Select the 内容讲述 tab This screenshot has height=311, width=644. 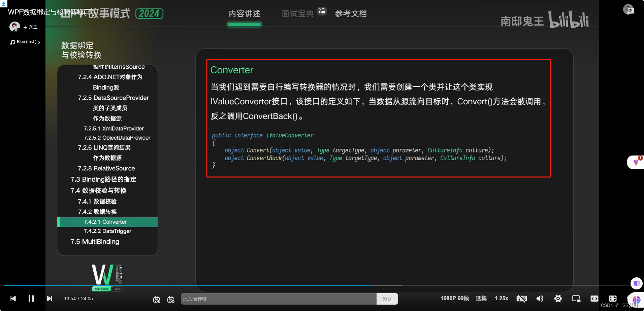[x=245, y=14]
